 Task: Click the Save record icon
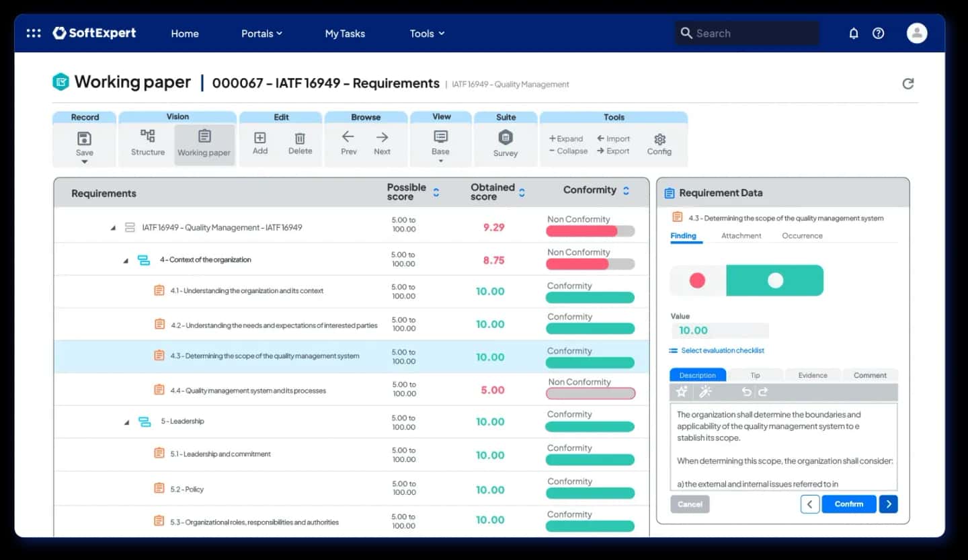(84, 139)
